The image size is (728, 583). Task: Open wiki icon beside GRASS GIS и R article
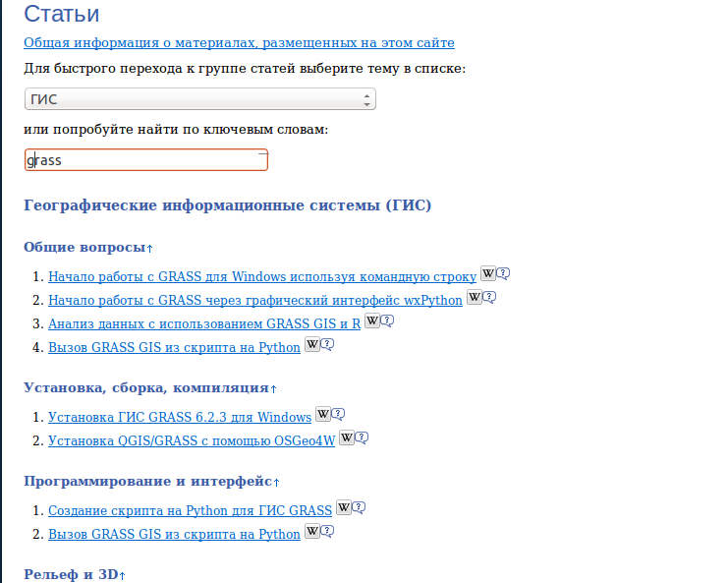coord(371,321)
